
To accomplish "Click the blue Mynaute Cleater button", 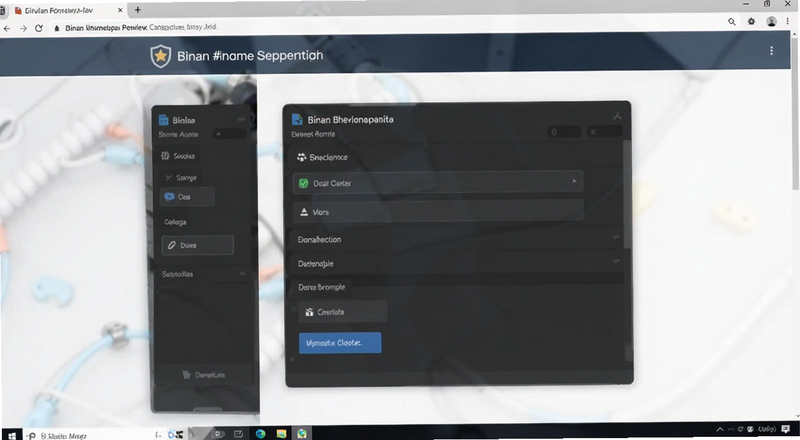I will click(340, 343).
